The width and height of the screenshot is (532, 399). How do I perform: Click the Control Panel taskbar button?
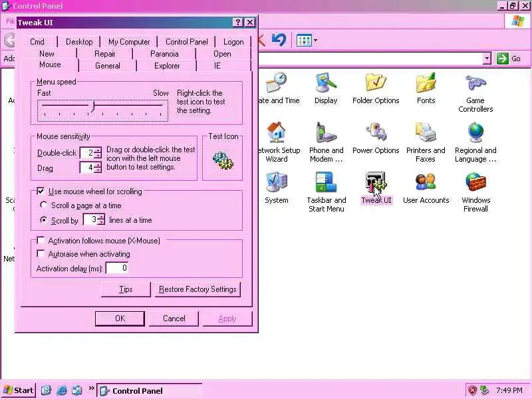pyautogui.click(x=150, y=390)
